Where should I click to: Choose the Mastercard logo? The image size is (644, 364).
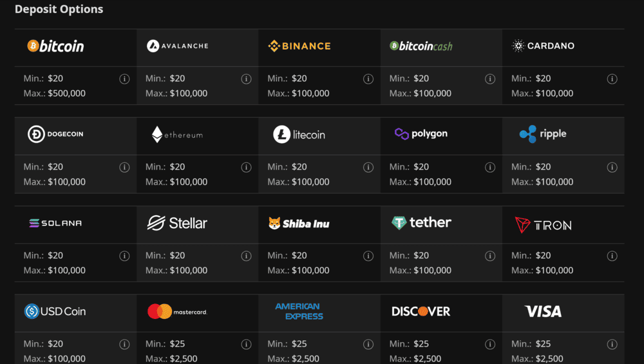point(177,312)
